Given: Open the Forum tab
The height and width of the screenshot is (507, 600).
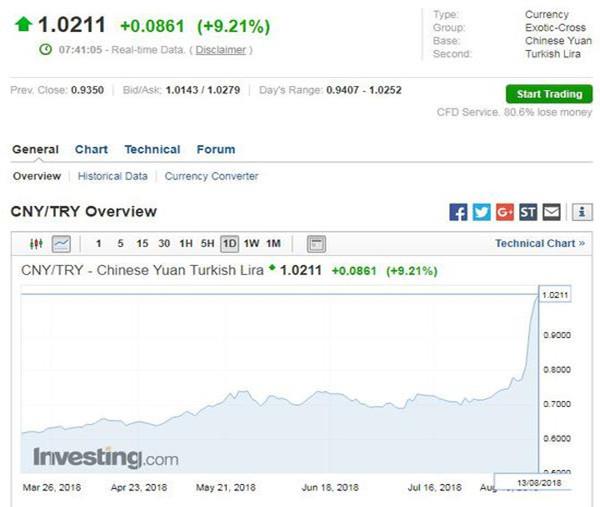Looking at the screenshot, I should tap(216, 150).
